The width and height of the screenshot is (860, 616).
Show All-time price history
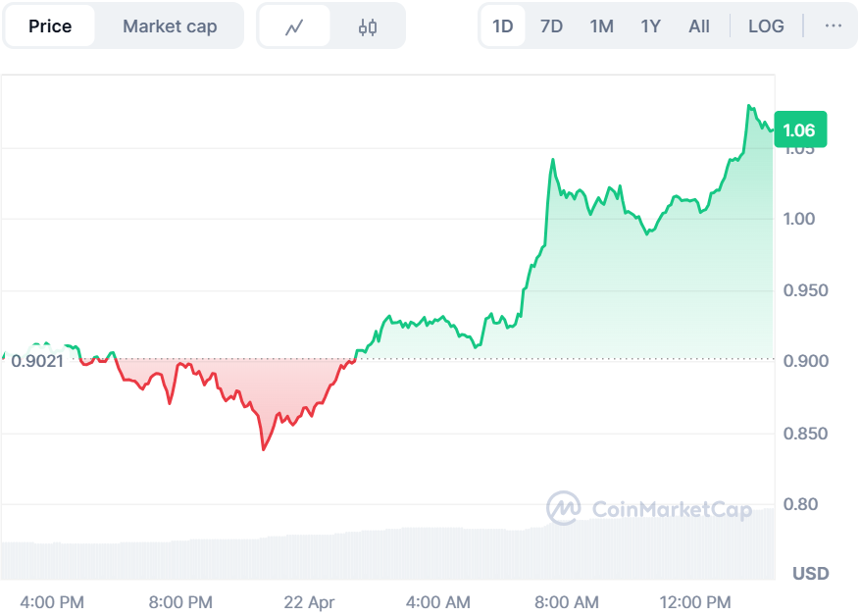(x=699, y=26)
